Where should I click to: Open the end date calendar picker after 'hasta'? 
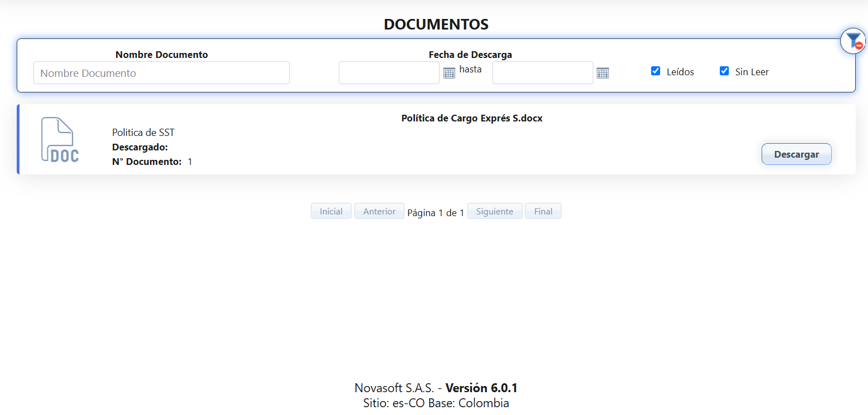pyautogui.click(x=602, y=73)
